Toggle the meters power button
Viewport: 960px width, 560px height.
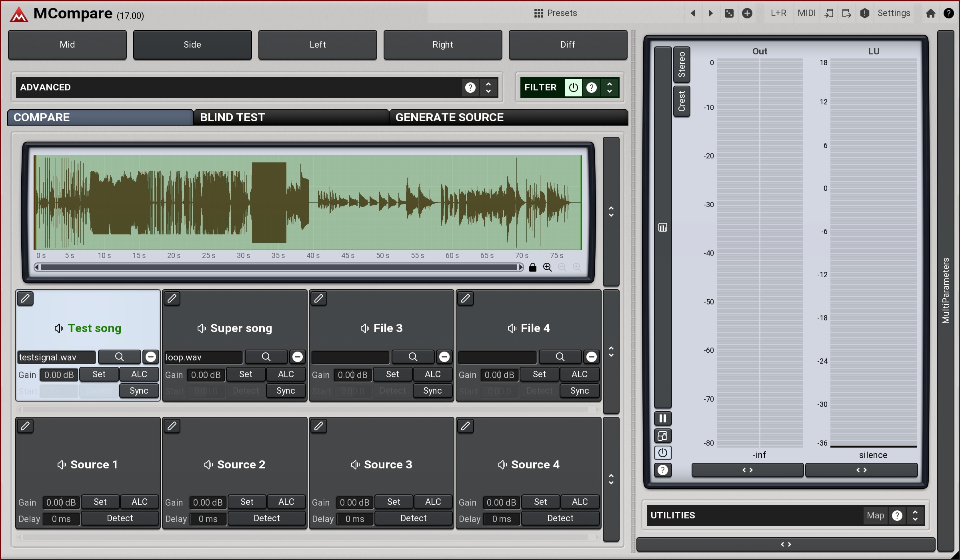[662, 453]
